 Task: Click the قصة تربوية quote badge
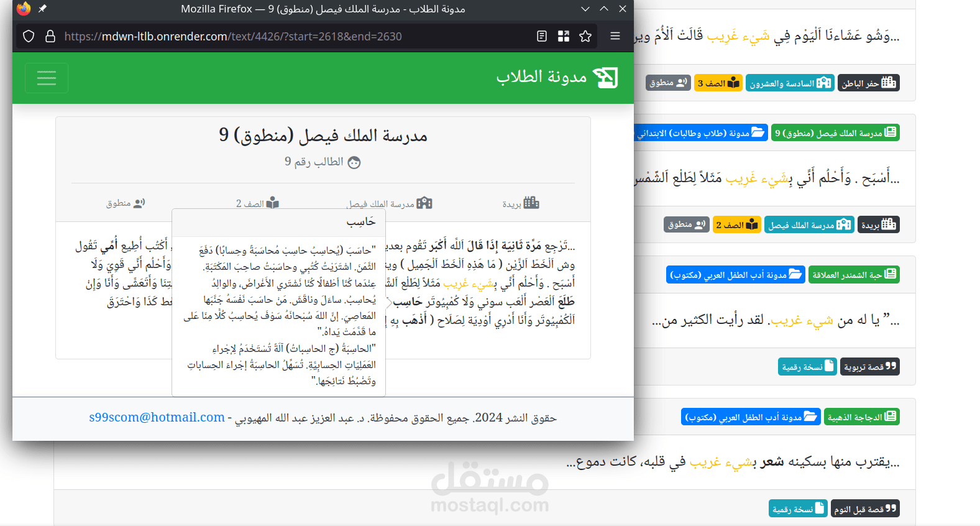click(x=870, y=366)
